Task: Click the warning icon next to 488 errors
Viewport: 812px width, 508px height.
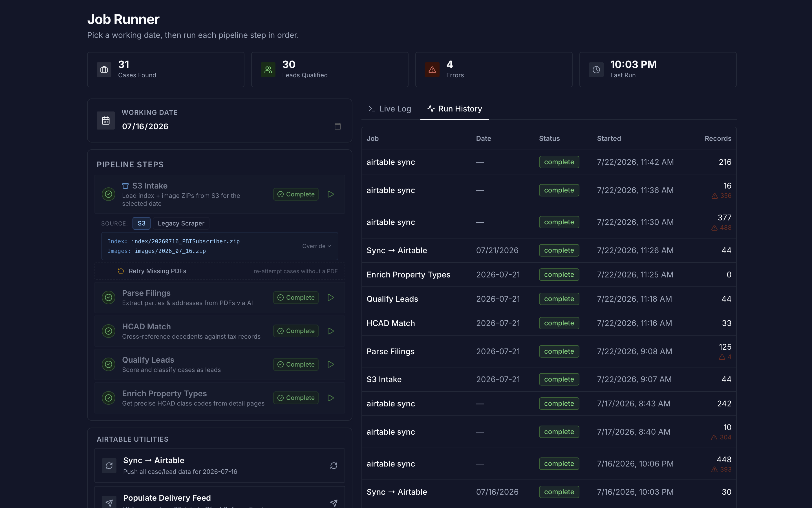Action: [x=714, y=228]
